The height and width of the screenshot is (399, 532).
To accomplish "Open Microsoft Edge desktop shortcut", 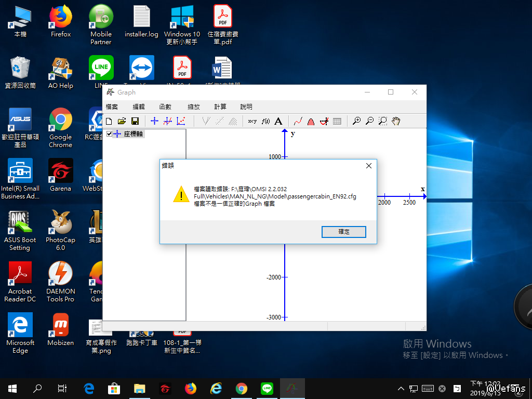I will pyautogui.click(x=20, y=333).
